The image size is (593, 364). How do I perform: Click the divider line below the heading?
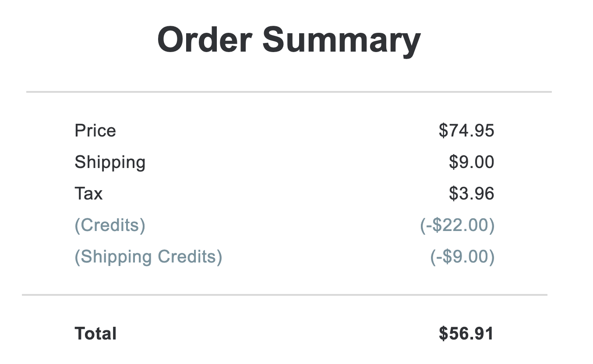pos(289,92)
